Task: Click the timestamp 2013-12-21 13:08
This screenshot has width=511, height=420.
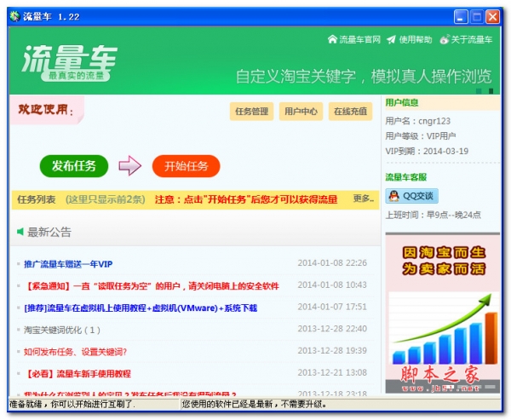Action: [x=332, y=372]
